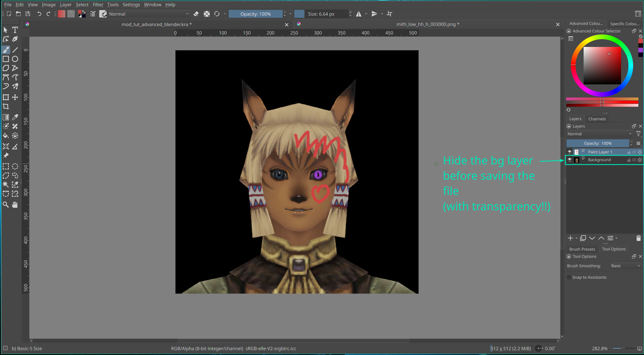Select the Colour Picker eyedropper tool
The height and width of the screenshot is (355, 644).
pyautogui.click(x=15, y=117)
